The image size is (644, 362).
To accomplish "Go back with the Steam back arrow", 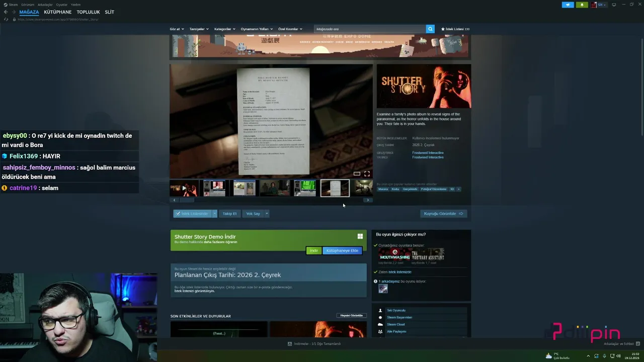I will (x=6, y=12).
